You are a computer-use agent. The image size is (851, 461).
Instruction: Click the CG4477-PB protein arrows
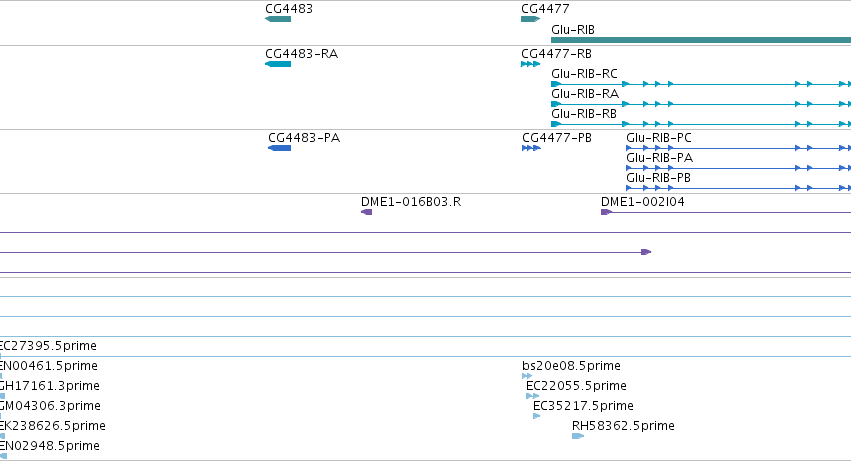(x=531, y=148)
